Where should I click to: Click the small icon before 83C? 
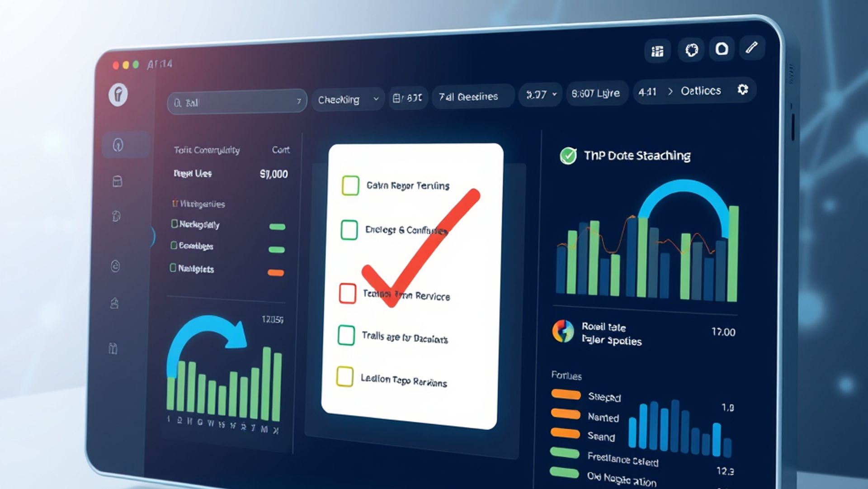[397, 98]
